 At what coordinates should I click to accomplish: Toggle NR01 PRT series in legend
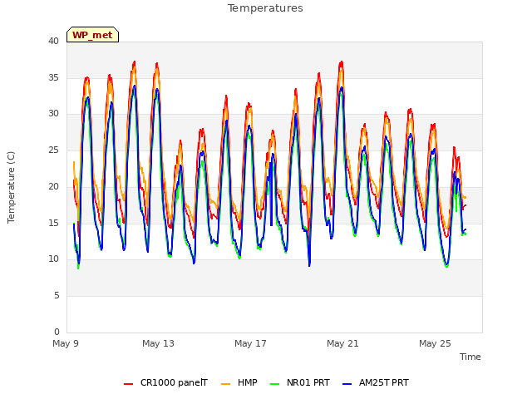pos(300,382)
